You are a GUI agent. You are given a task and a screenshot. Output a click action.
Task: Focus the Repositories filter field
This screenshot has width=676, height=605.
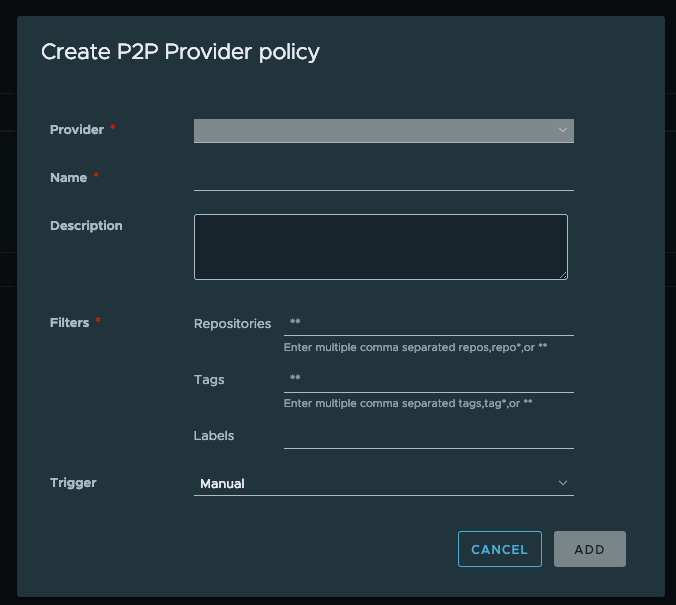coord(429,323)
